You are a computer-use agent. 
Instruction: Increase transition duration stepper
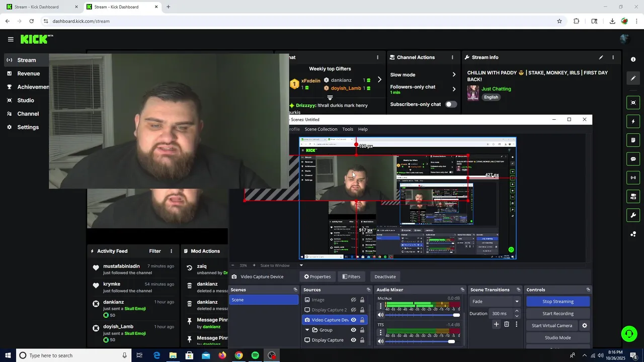517,311
